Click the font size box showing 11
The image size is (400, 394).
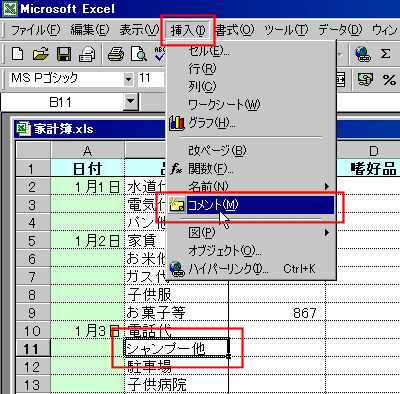tap(151, 79)
